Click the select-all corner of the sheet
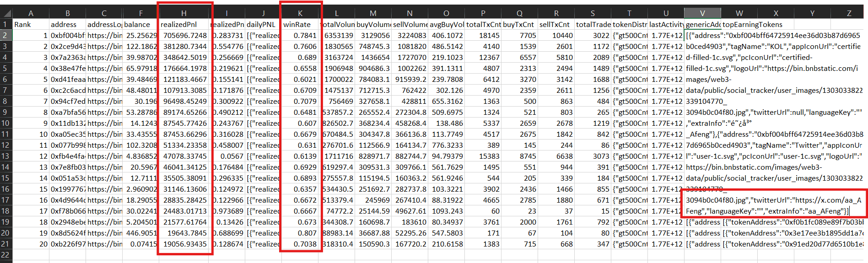This screenshot has width=868, height=263. coord(6,13)
